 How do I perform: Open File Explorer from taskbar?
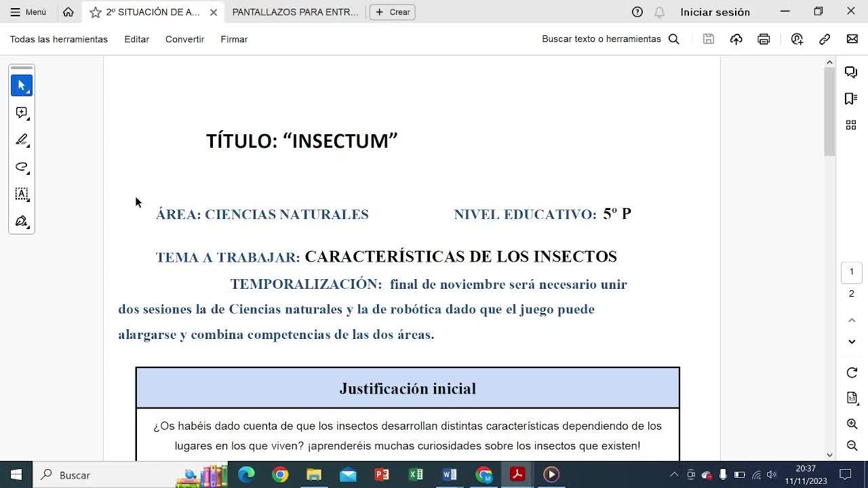coord(314,474)
